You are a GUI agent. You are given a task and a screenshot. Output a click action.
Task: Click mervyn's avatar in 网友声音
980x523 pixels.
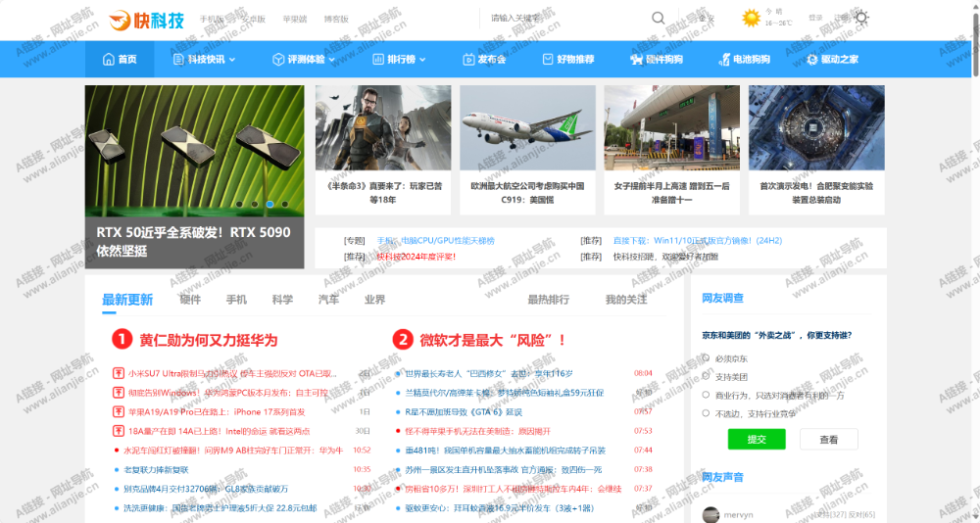710,515
